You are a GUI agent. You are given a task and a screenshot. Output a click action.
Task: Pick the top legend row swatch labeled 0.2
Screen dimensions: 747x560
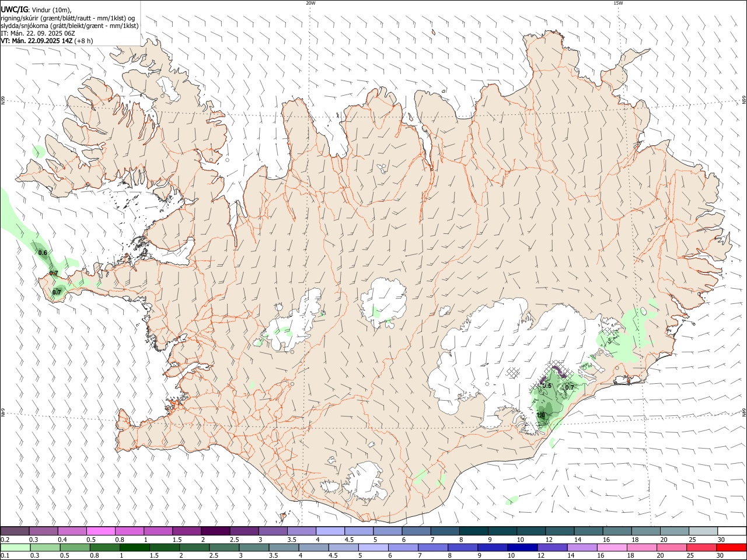(x=15, y=531)
